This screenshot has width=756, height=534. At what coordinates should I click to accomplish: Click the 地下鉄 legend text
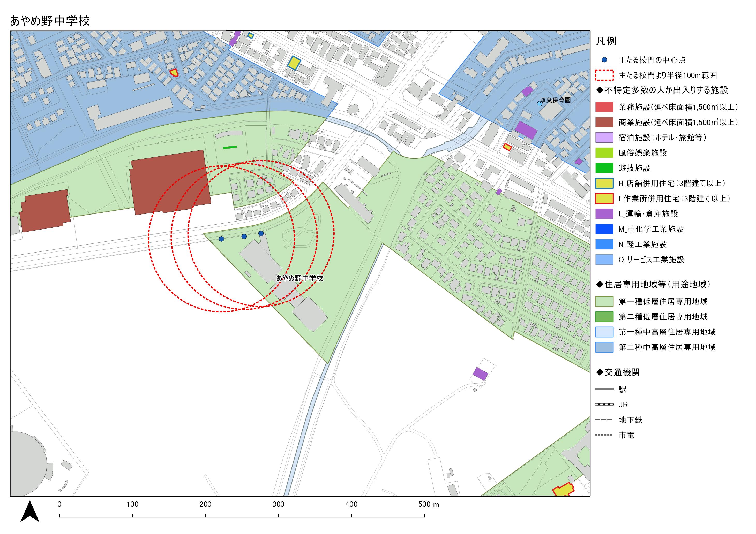631,420
